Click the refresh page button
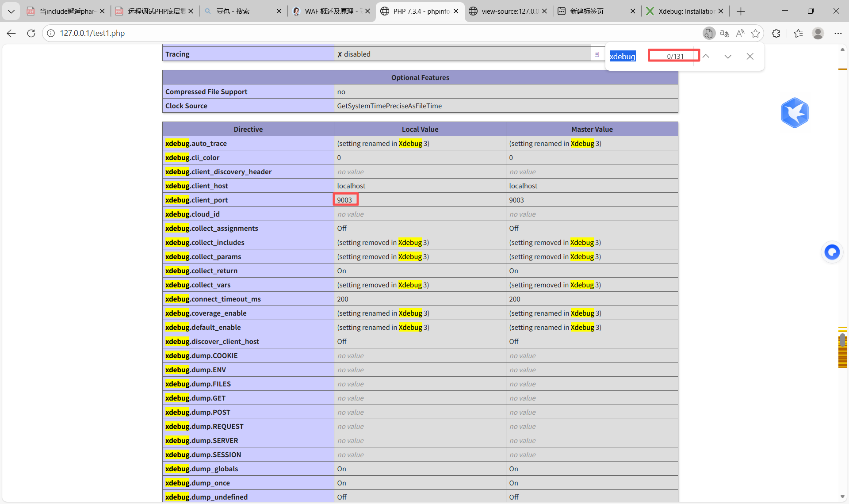849x504 pixels. tap(31, 33)
